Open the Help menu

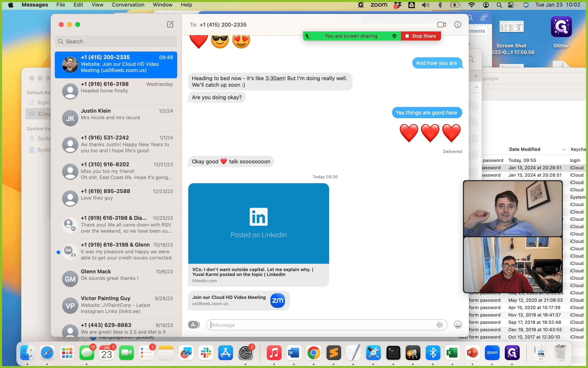pyautogui.click(x=186, y=5)
